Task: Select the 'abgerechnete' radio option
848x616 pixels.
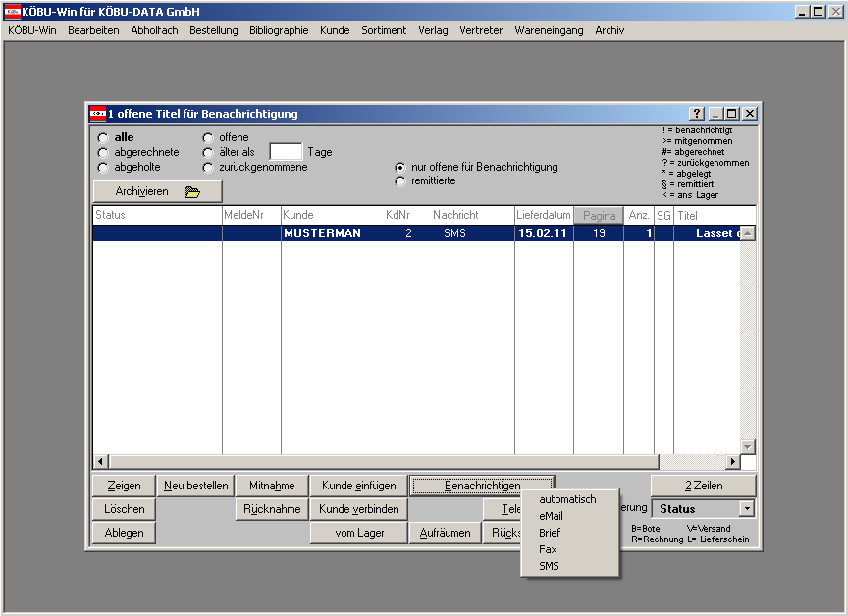Action: point(103,152)
